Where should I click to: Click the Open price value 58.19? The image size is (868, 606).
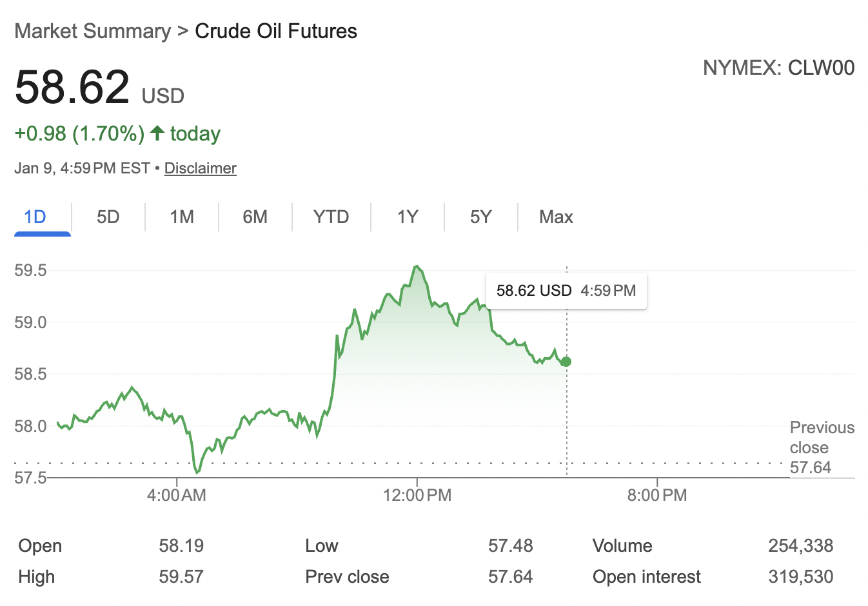181,545
